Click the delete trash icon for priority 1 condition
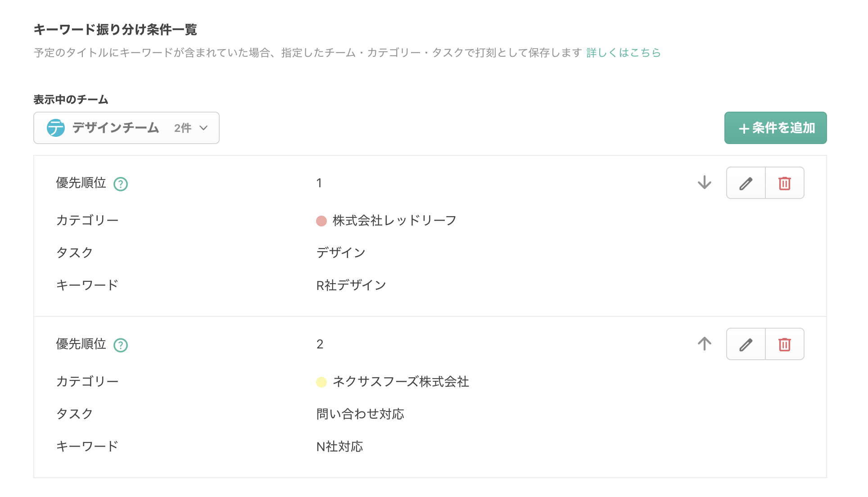 pyautogui.click(x=784, y=183)
